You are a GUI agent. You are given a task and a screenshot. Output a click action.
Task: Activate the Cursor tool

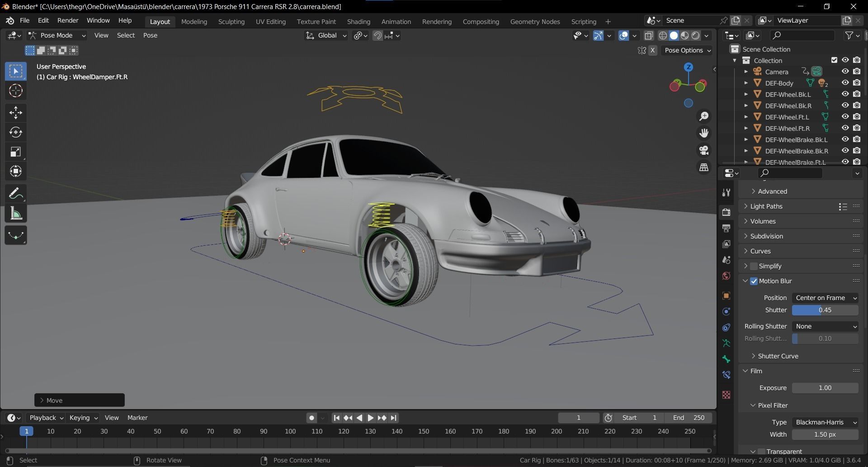point(16,91)
